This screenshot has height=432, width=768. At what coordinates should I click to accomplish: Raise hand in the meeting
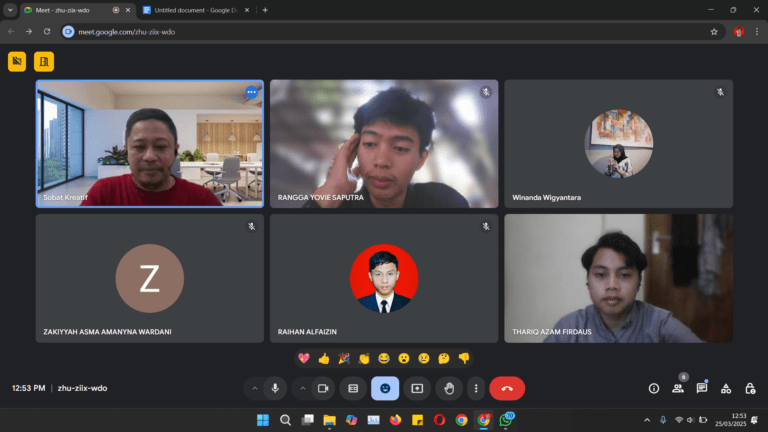(449, 388)
